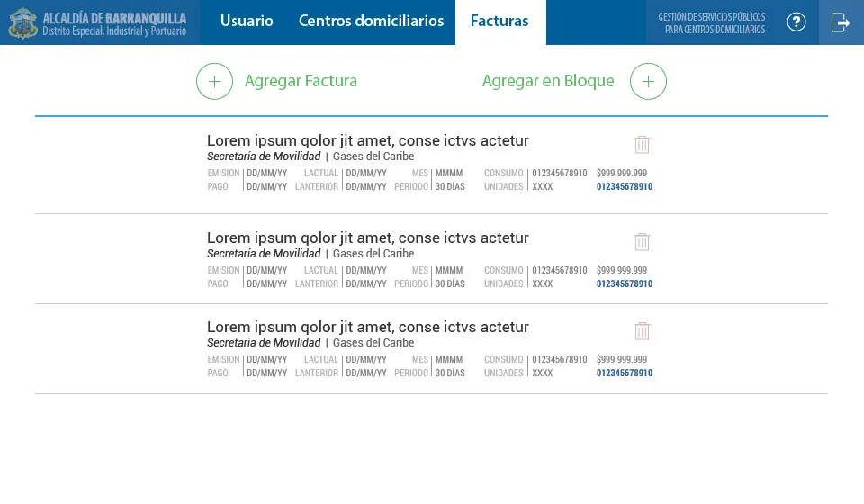The image size is (864, 504).
Task: Click the first invoice EMISION date DD/MM/YY
Action: (267, 173)
